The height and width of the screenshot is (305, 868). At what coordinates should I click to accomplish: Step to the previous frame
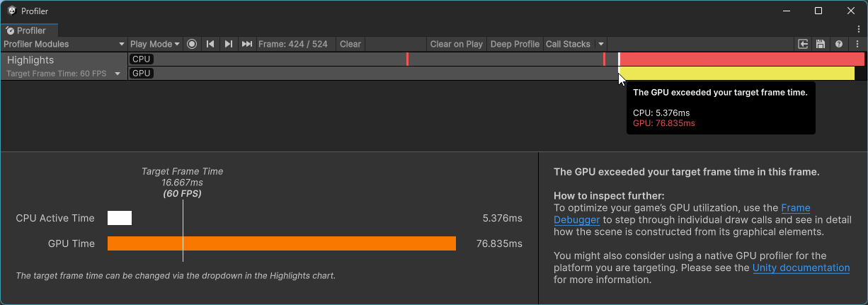coord(210,44)
